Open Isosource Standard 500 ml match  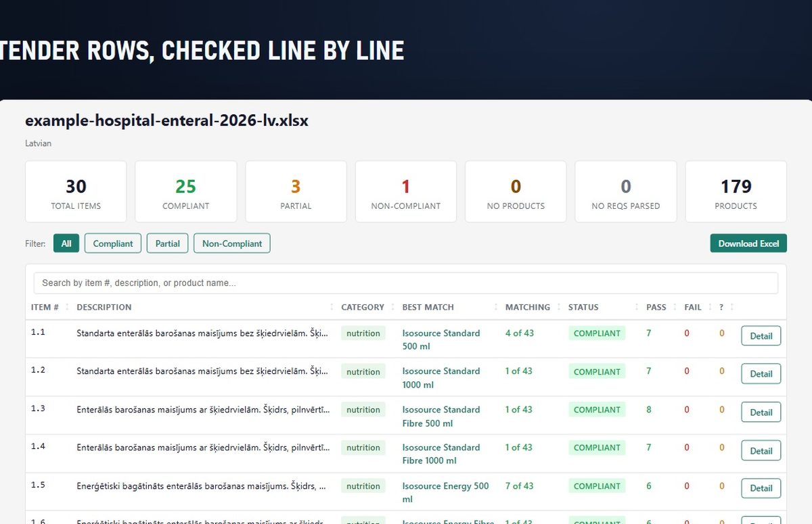(x=441, y=339)
